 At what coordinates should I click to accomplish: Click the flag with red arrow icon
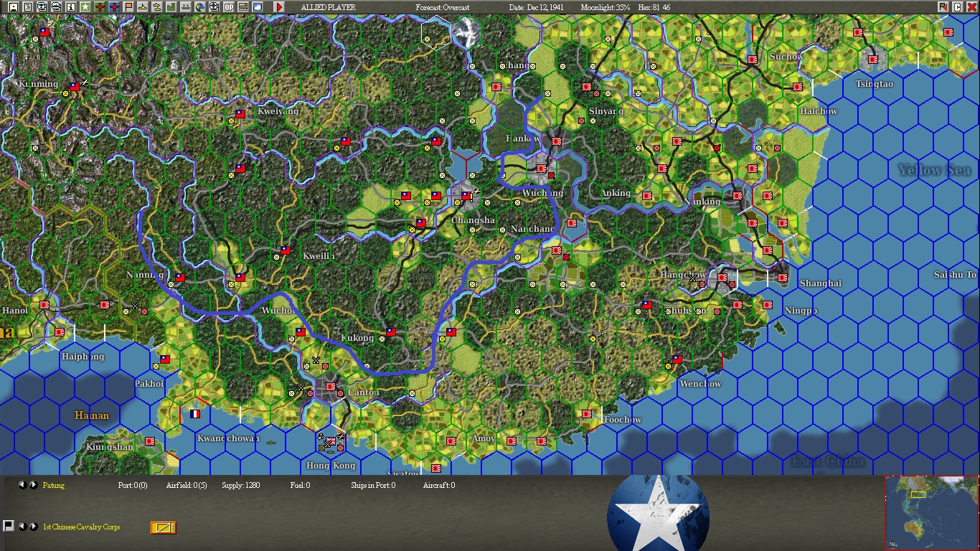pos(943,7)
